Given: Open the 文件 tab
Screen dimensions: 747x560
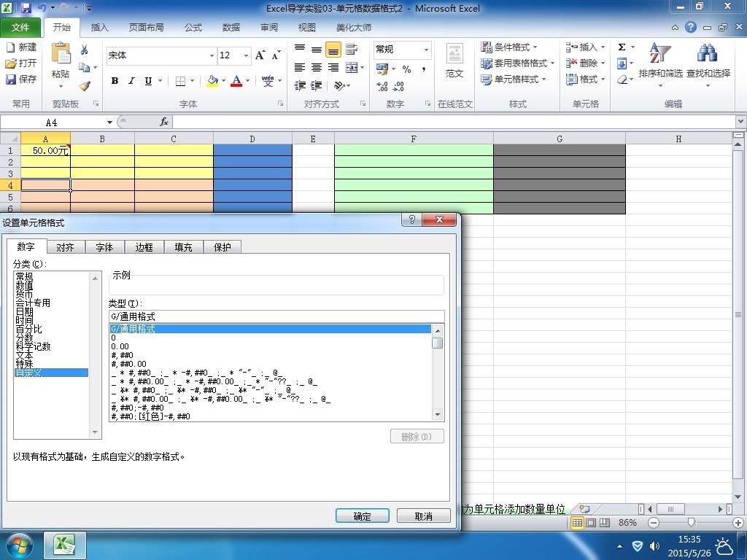Looking at the screenshot, I should point(20,28).
